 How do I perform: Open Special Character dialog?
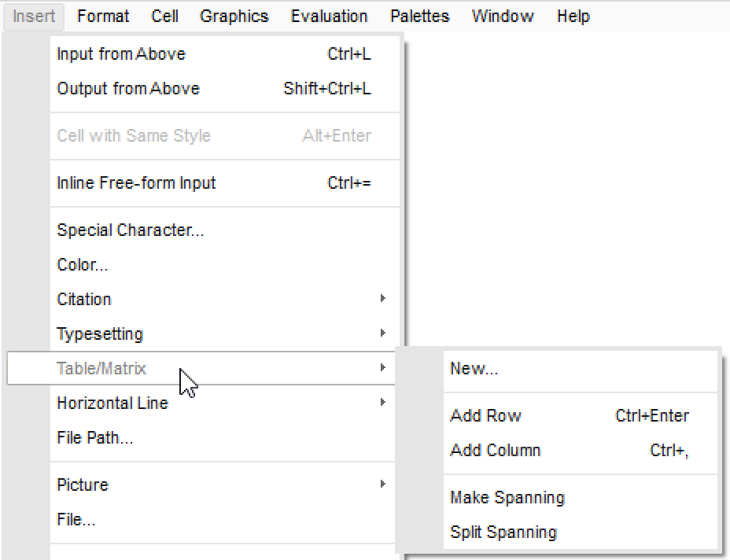pyautogui.click(x=131, y=230)
